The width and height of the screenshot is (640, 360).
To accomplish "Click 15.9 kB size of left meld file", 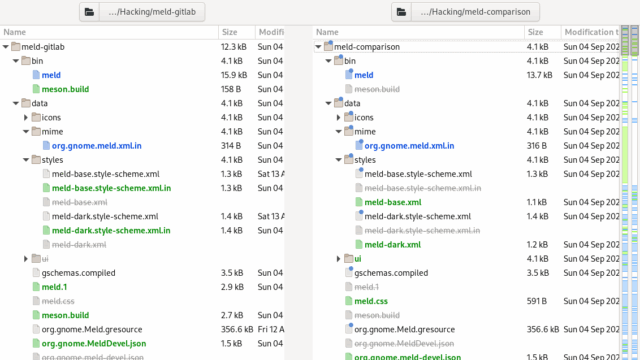I will point(234,75).
